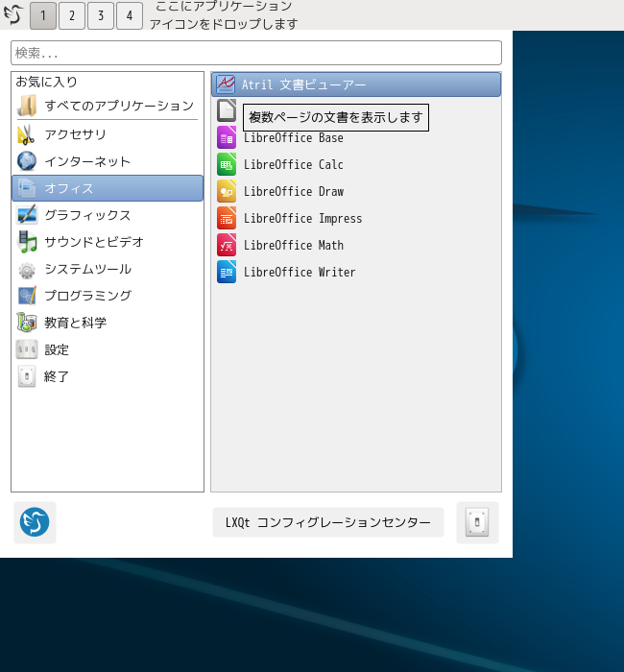Click the yellow LibreOffice Draw icon
Image resolution: width=624 pixels, height=672 pixels.
tap(227, 191)
